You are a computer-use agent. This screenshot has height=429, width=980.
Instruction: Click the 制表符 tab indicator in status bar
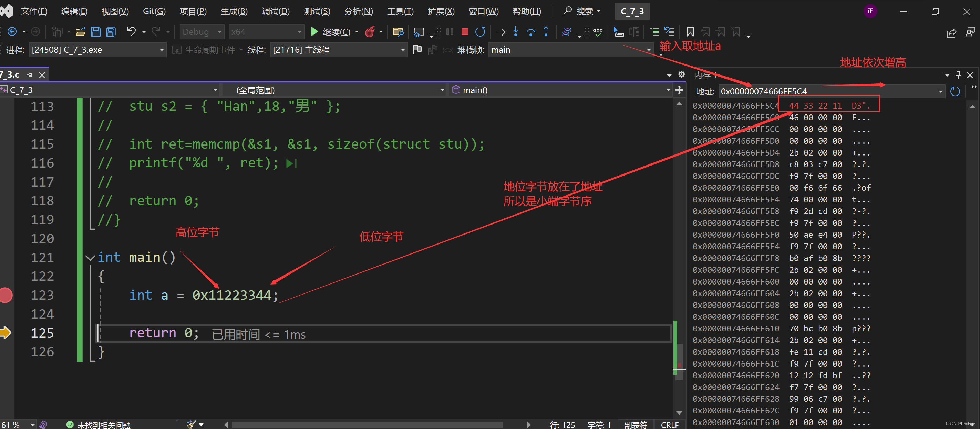[636, 425]
